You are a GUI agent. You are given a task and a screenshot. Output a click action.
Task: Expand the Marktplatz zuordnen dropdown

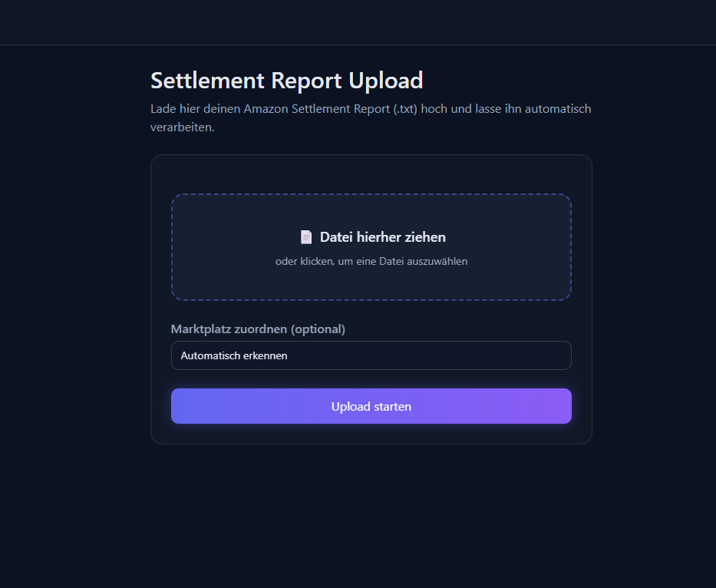tap(371, 355)
